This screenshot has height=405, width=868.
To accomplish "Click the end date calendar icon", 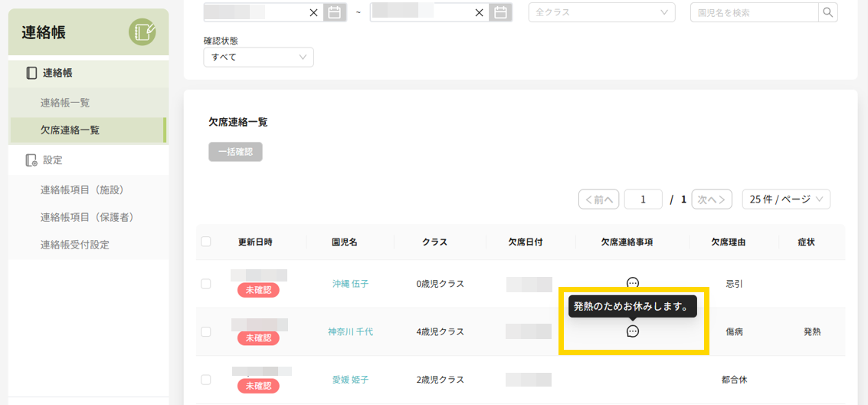I will [x=500, y=12].
